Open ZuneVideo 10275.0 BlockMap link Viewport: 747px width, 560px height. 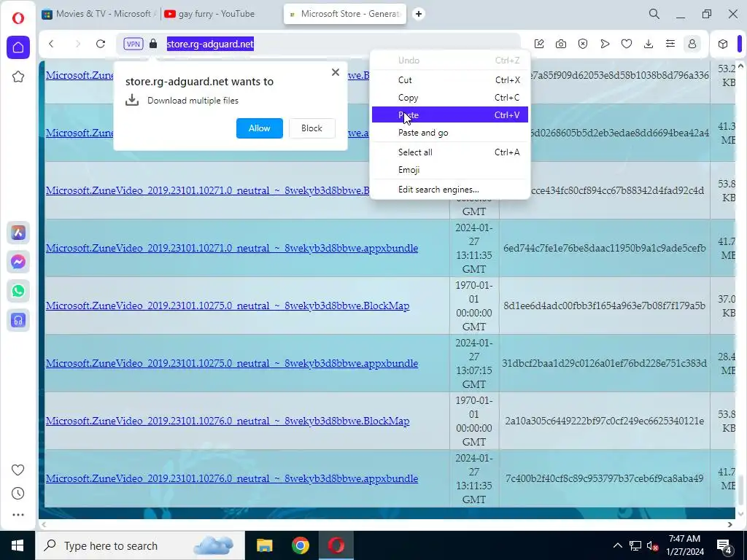(228, 306)
